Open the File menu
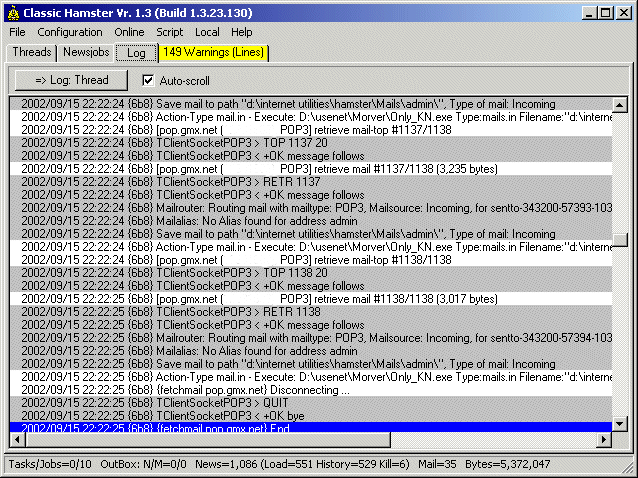The height and width of the screenshot is (478, 638). click(18, 32)
